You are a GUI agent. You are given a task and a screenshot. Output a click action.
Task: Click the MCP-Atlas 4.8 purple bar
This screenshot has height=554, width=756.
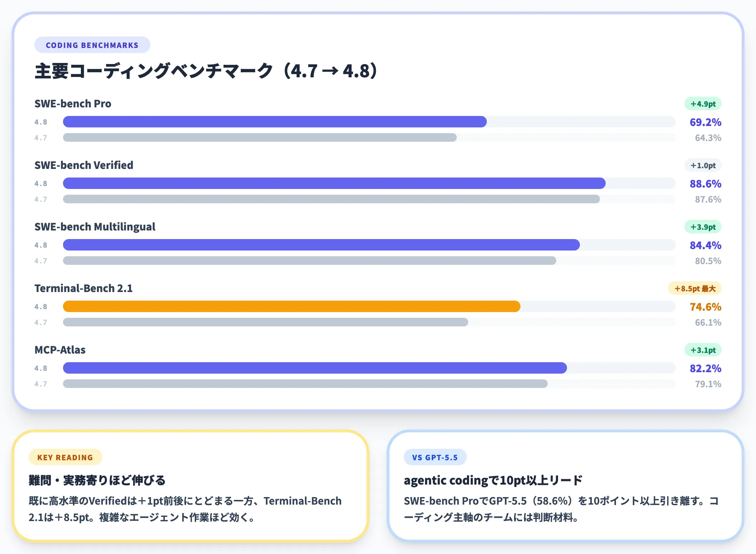[x=315, y=368]
